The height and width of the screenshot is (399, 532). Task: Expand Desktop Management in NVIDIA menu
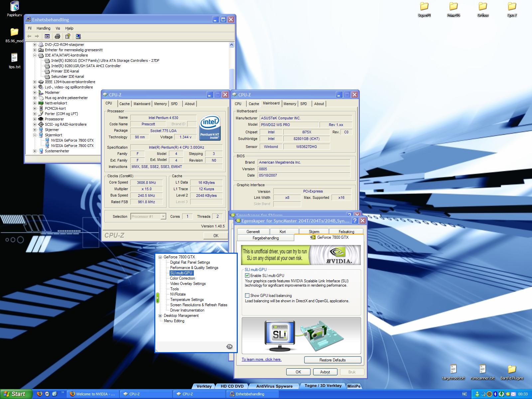pos(160,316)
